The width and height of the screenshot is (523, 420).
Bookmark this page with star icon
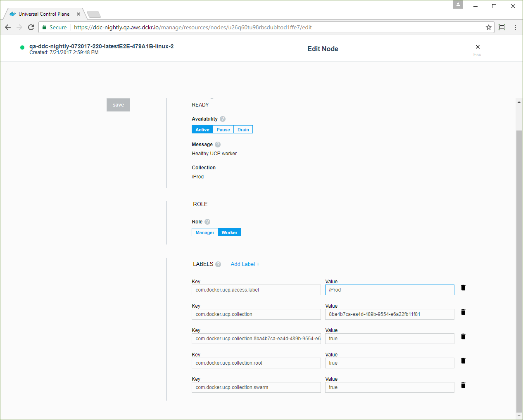[x=489, y=27]
